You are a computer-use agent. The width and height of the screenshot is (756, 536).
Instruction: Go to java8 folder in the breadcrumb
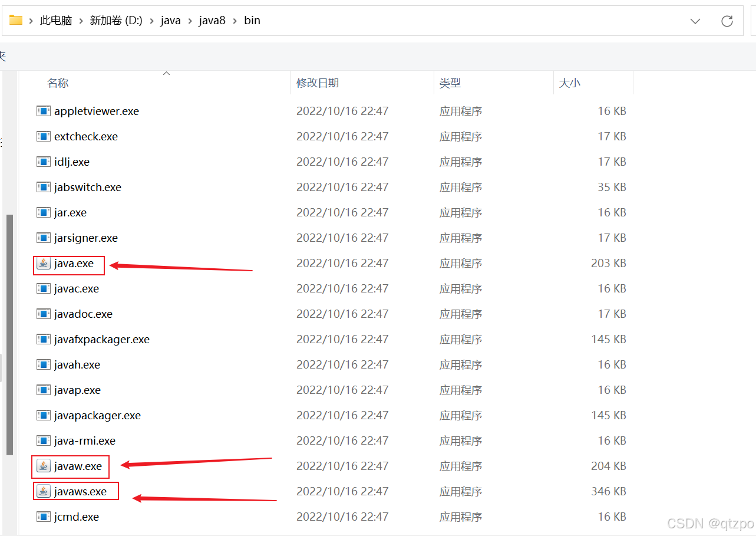212,21
